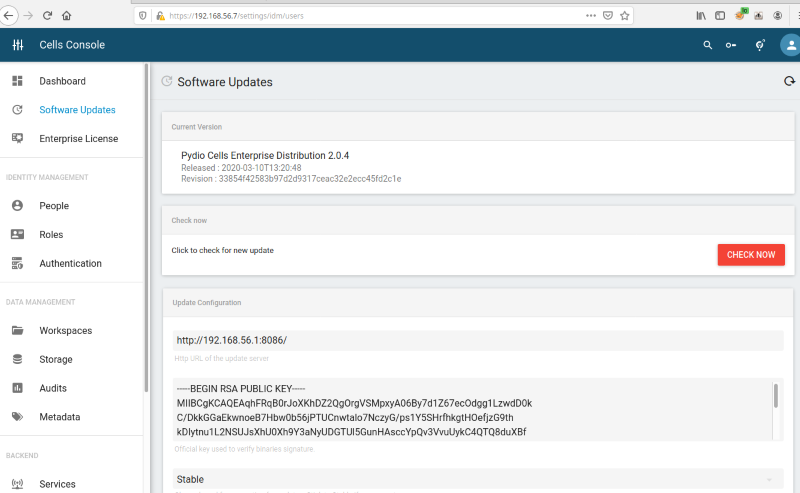
Task: Click the insecure connection lock icon
Action: 160,16
